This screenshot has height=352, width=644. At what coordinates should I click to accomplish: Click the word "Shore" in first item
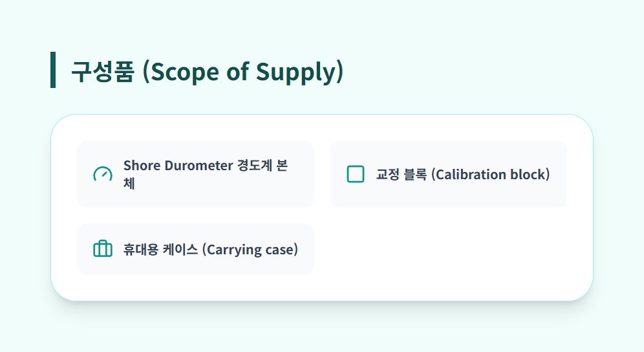click(x=142, y=166)
